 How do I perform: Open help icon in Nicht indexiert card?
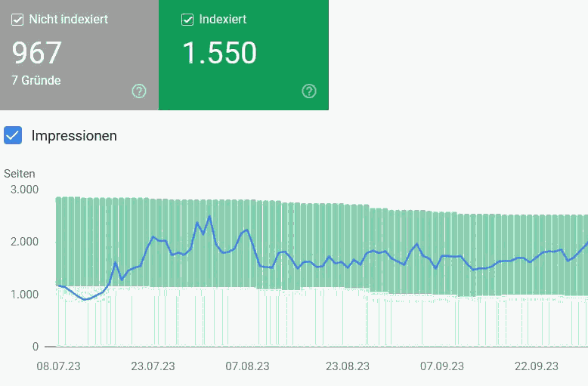click(139, 91)
